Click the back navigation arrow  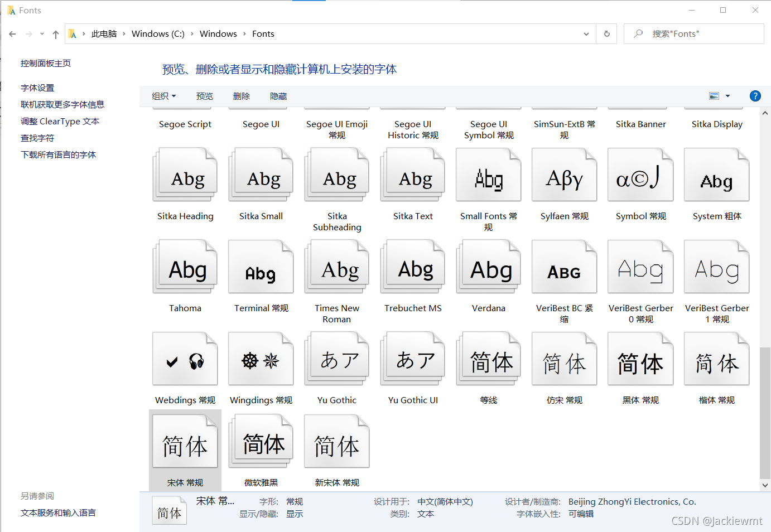click(12, 34)
